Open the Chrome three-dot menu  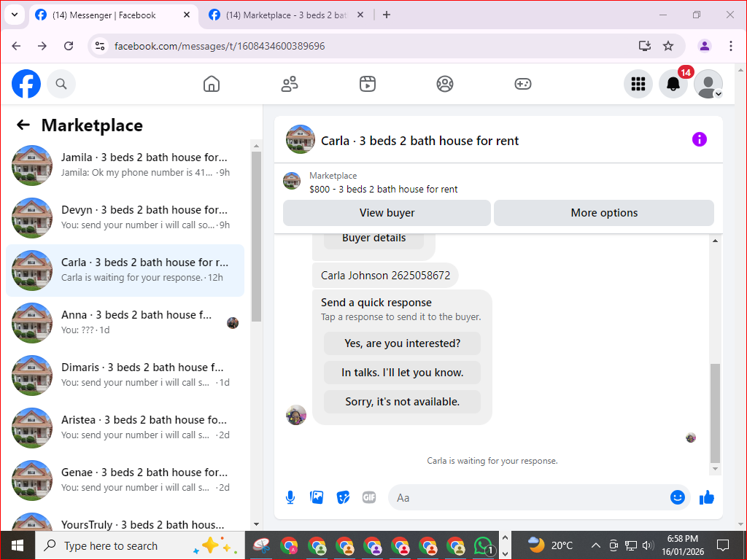(x=731, y=46)
